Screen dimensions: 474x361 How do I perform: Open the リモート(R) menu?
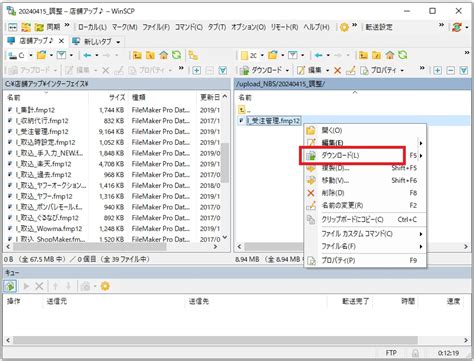284,27
